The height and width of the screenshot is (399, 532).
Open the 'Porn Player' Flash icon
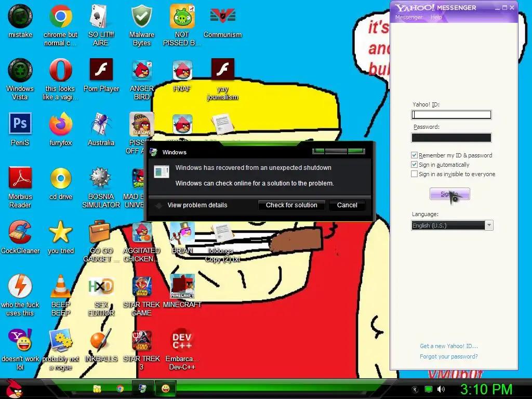click(x=101, y=70)
